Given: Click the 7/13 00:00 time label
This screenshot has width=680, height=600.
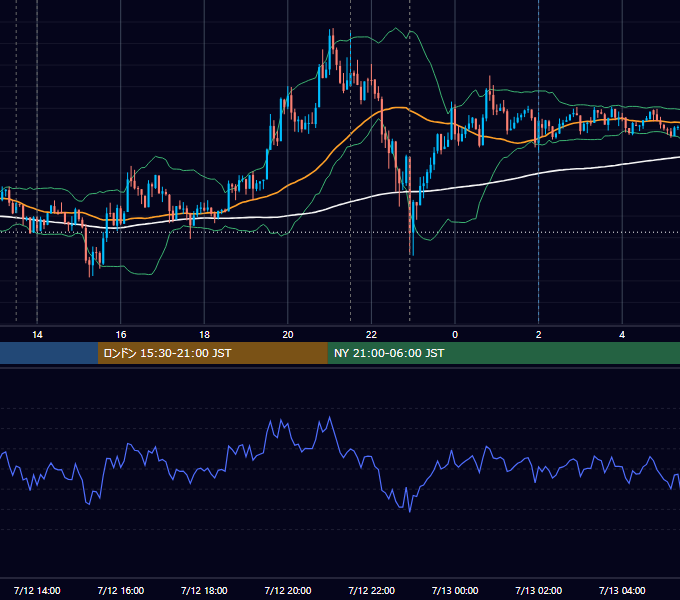Looking at the screenshot, I should pos(455,590).
